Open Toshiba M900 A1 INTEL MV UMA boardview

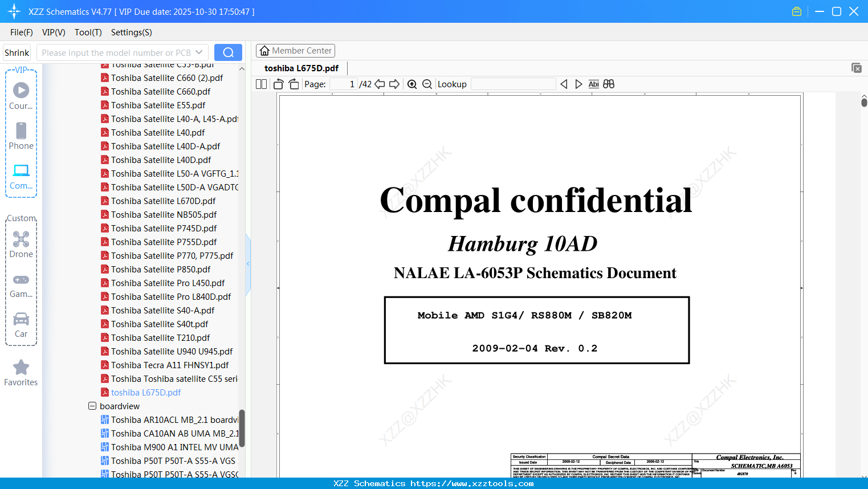[x=169, y=447]
